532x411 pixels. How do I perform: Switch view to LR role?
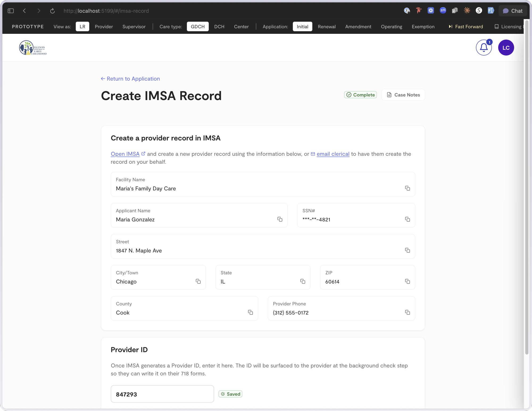(x=82, y=27)
